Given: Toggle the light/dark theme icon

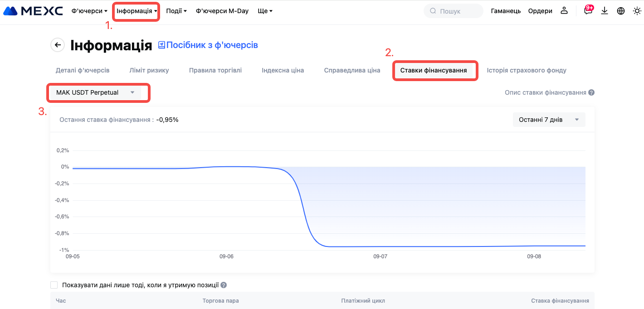Looking at the screenshot, I should pos(637,11).
